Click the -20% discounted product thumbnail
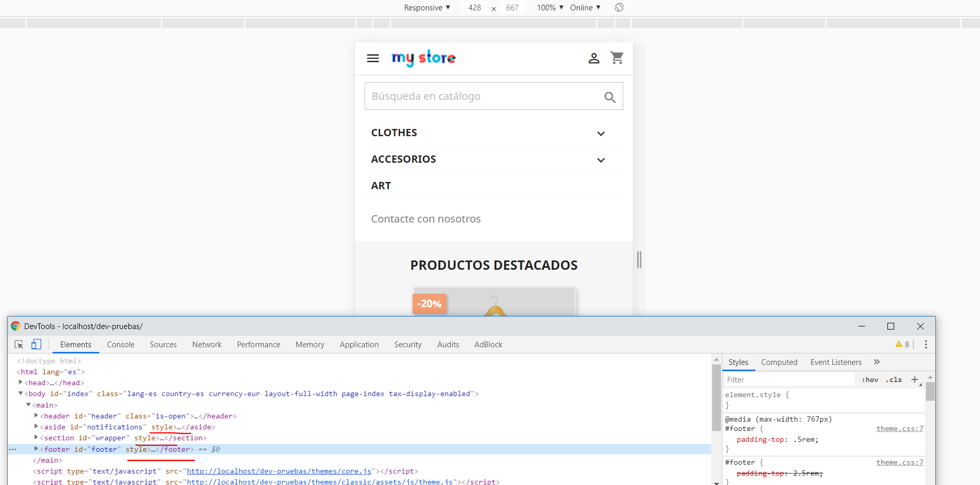This screenshot has width=980, height=485. (x=494, y=302)
